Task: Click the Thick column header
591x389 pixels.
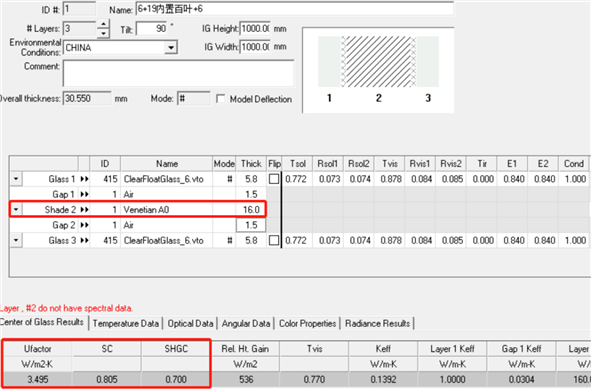Action: [x=251, y=164]
